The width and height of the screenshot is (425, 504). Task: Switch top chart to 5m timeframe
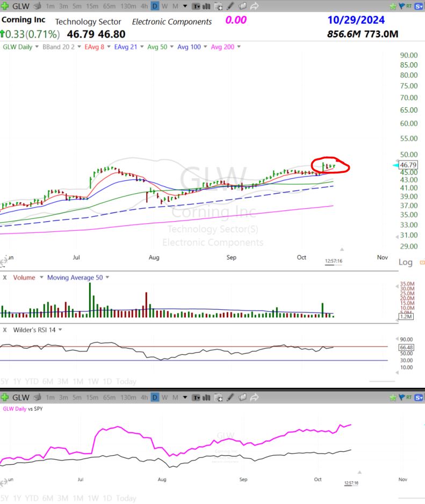[77, 6]
